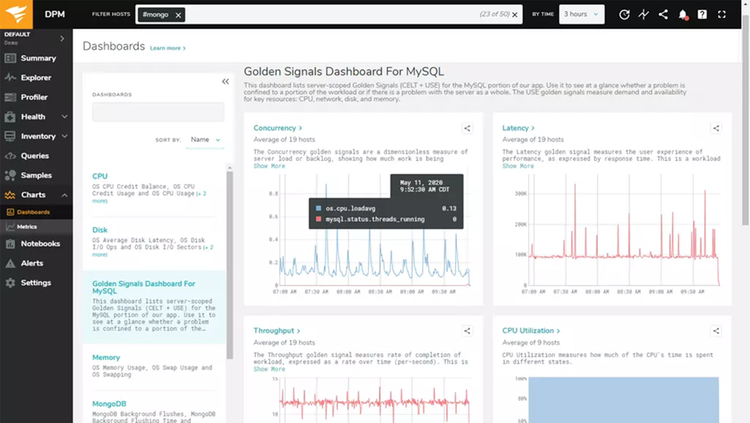
Task: Remove the #mongo host filter tag
Action: point(178,15)
